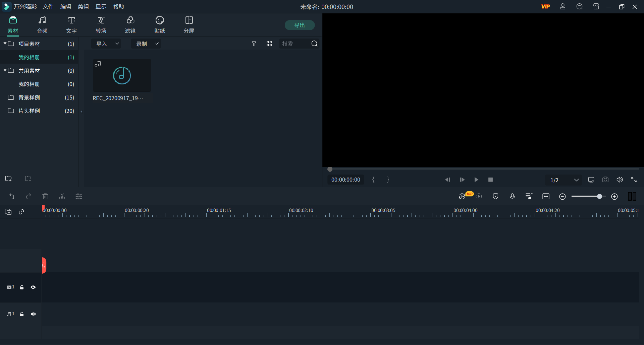Open the 文件 menu
The image size is (644, 345).
pyautogui.click(x=48, y=7)
